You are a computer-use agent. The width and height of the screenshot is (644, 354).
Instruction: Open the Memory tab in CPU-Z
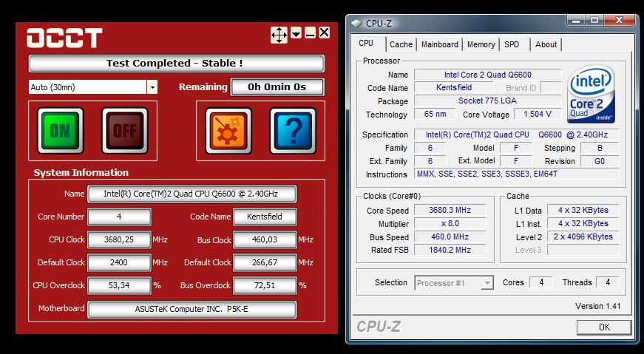click(x=481, y=44)
